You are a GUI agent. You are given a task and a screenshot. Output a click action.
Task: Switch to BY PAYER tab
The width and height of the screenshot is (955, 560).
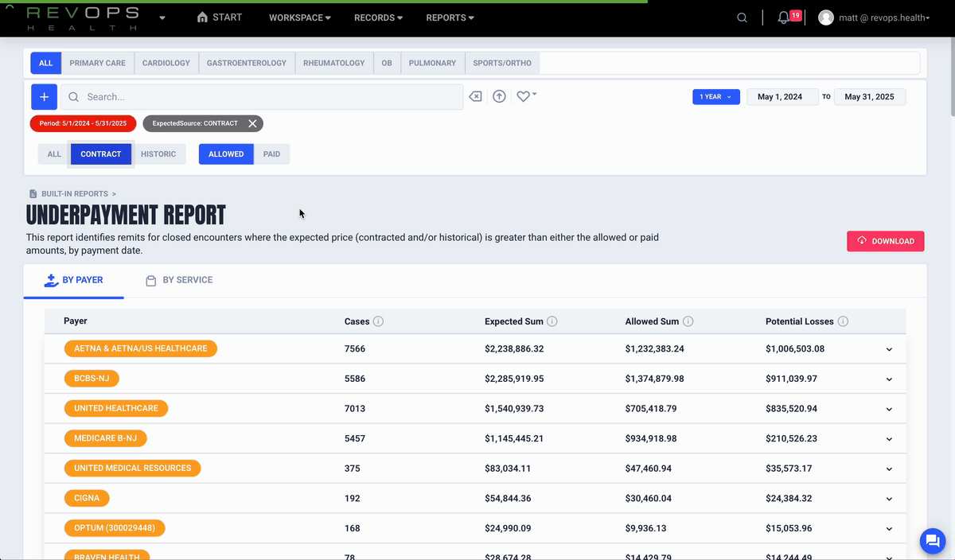click(x=74, y=280)
